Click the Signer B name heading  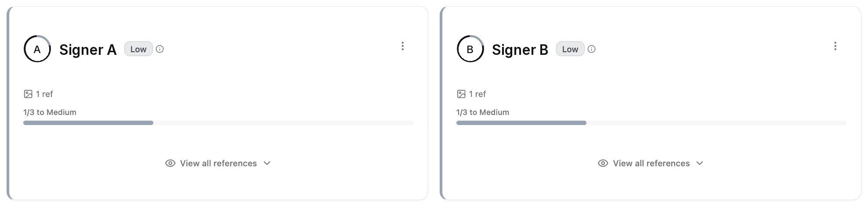pos(520,50)
